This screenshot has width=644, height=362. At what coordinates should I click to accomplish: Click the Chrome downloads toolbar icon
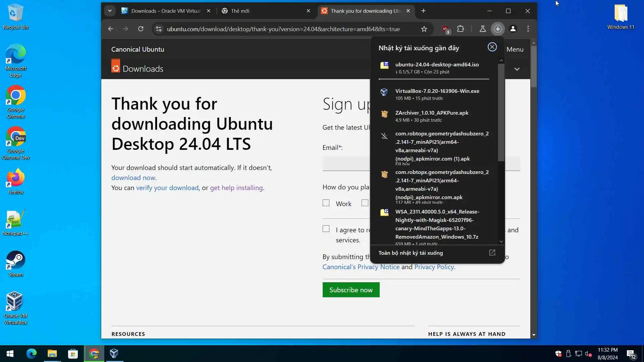coord(498,29)
